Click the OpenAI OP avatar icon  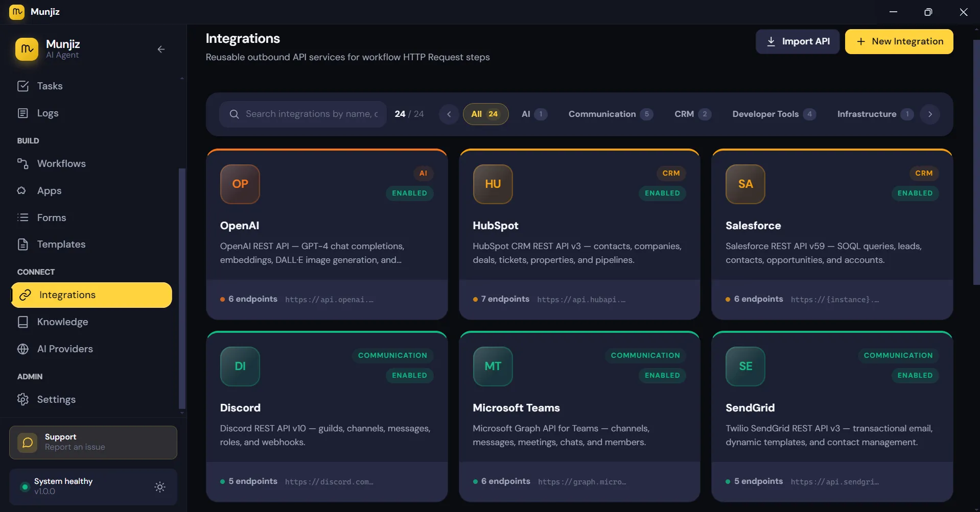[240, 184]
